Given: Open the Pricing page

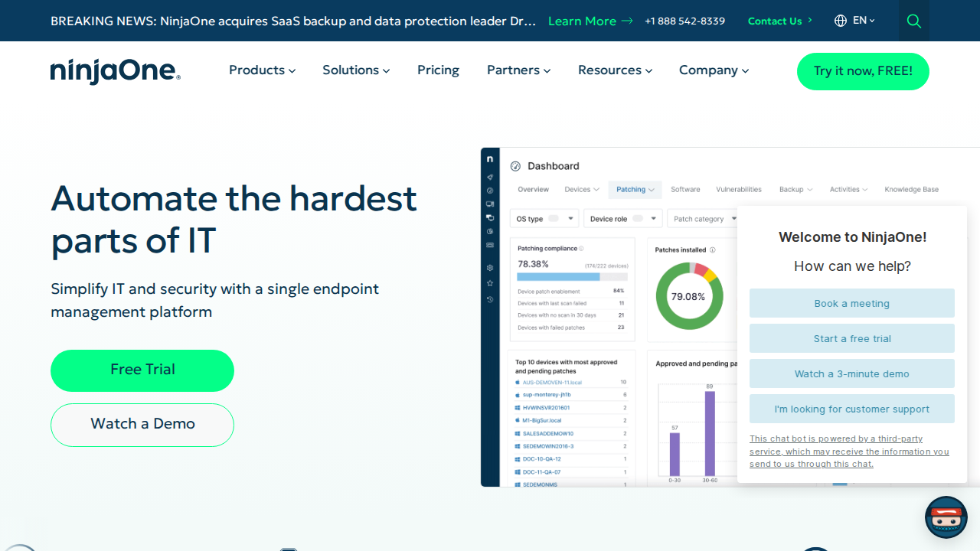Looking at the screenshot, I should point(438,70).
